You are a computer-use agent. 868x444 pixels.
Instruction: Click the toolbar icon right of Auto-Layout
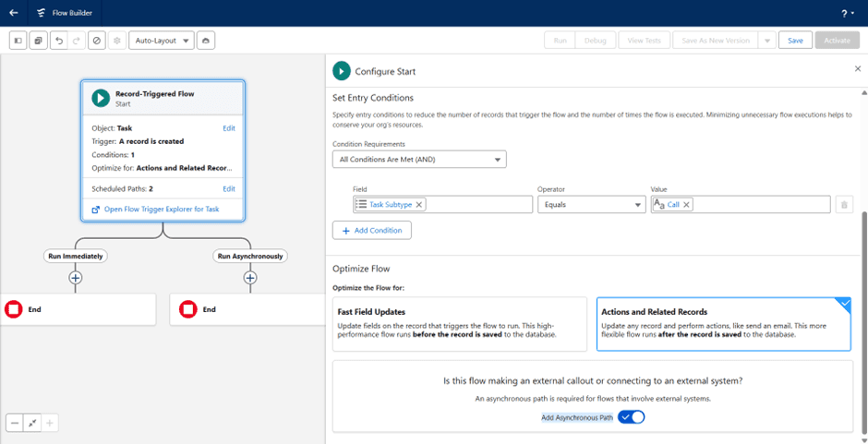[x=206, y=41]
